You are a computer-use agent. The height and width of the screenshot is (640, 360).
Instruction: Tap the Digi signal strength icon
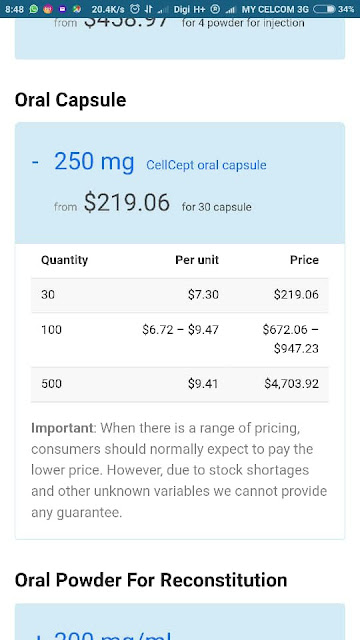[x=164, y=9]
